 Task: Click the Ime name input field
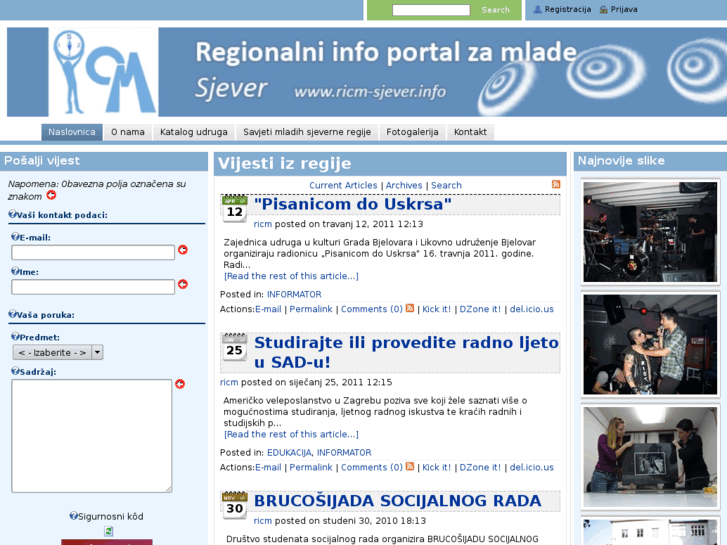[93, 286]
